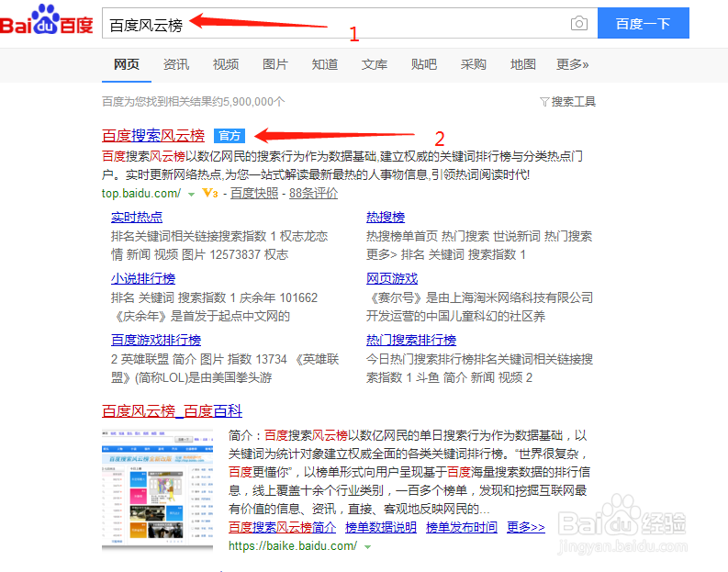Click the top.baidu.com/ URL text
Viewport: 728px width, 572px height.
tap(141, 193)
